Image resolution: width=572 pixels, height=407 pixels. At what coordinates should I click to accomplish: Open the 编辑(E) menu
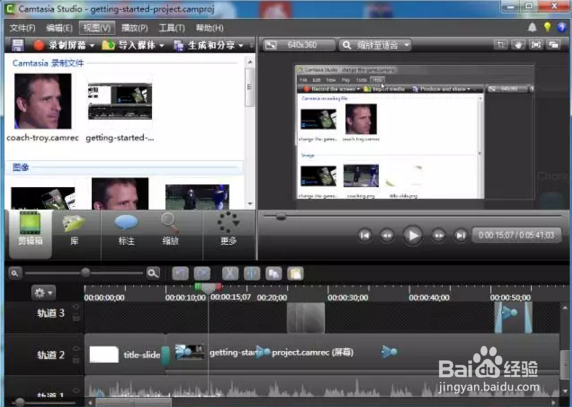click(x=59, y=28)
